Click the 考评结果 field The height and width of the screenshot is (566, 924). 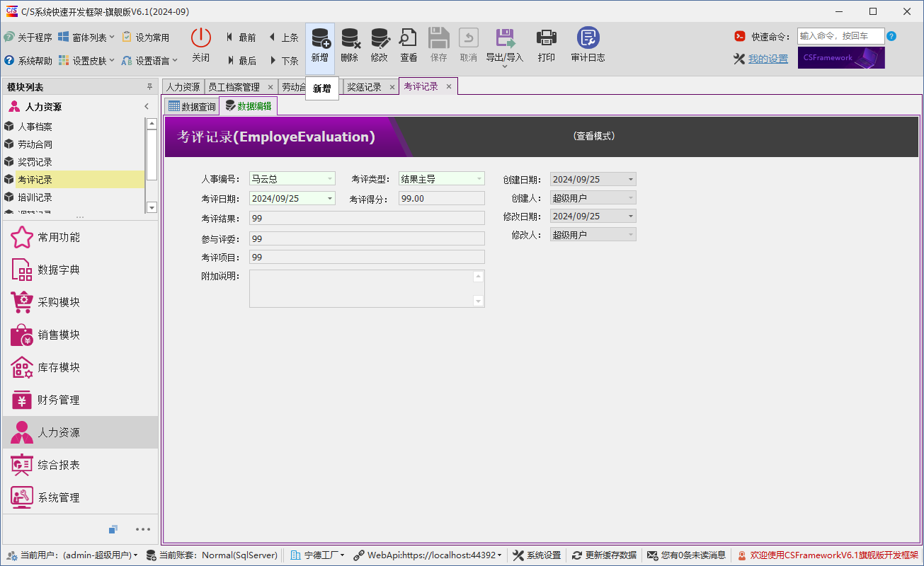(367, 219)
